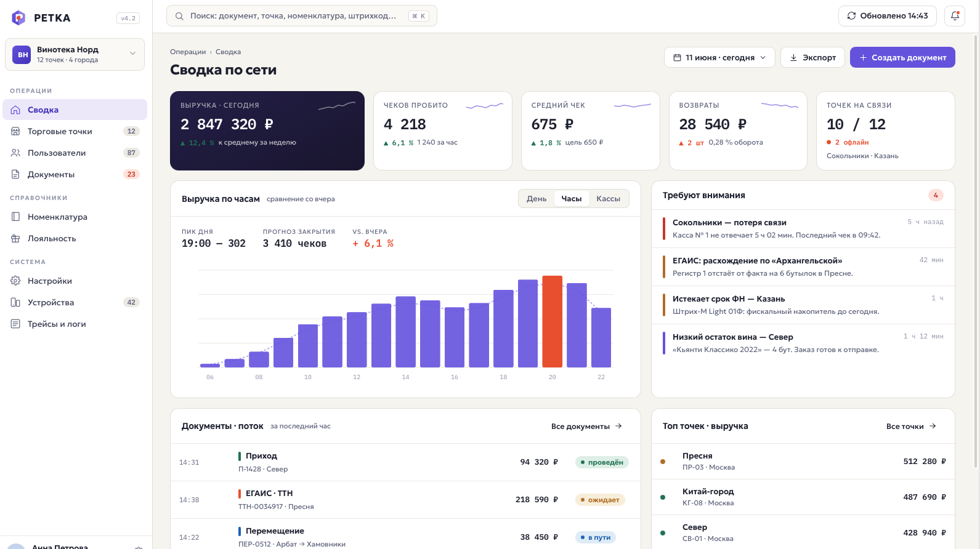This screenshot has height=549, width=980.
Task: Open the Чеков пробито card showing 4 218
Action: (443, 130)
